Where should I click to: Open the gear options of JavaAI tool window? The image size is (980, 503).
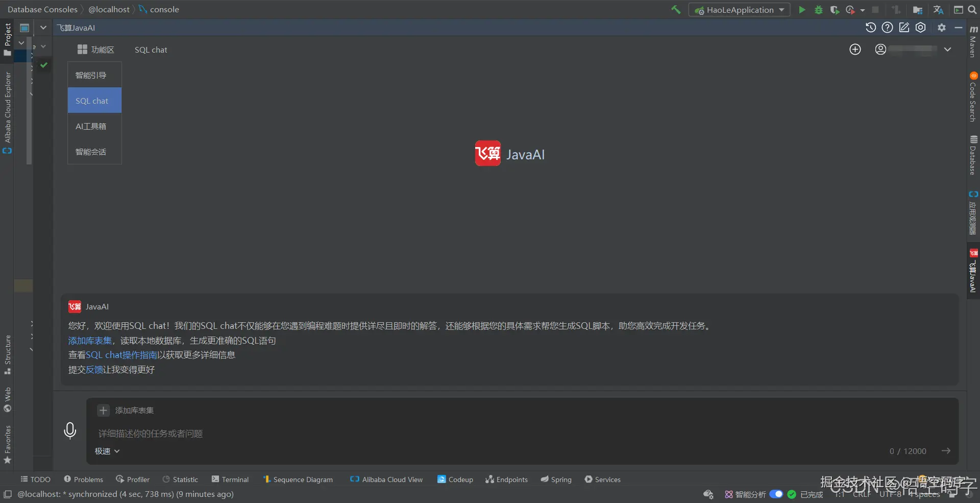pyautogui.click(x=942, y=28)
